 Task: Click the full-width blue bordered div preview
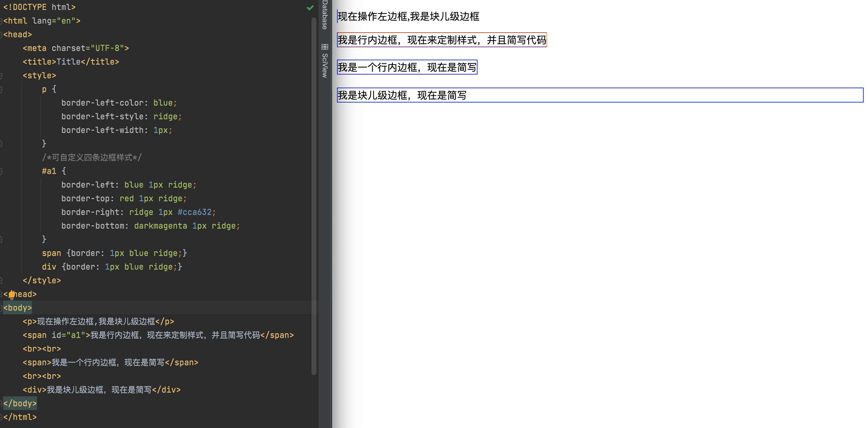click(600, 95)
